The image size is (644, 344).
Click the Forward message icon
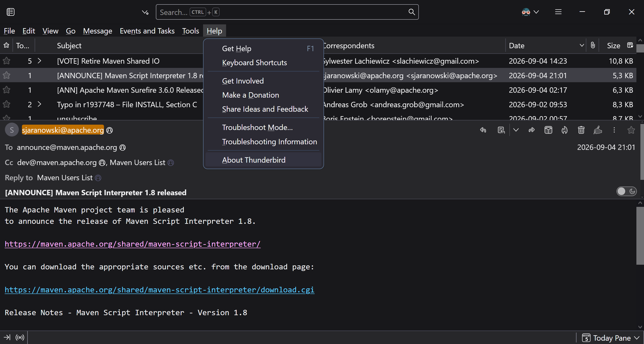(532, 130)
